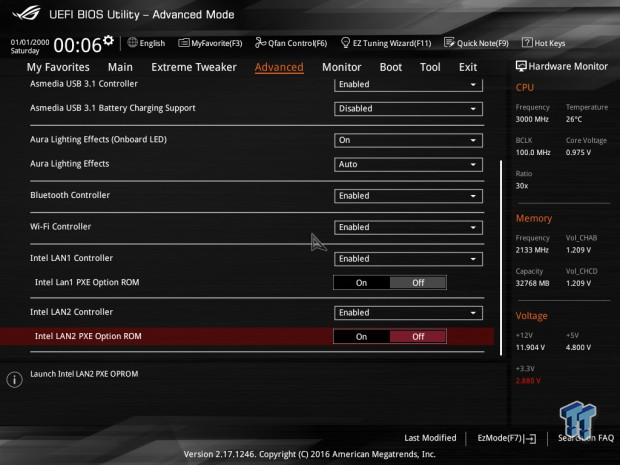The height and width of the screenshot is (465, 620).
Task: Click the EzMode exit arrow icon
Action: tap(531, 439)
